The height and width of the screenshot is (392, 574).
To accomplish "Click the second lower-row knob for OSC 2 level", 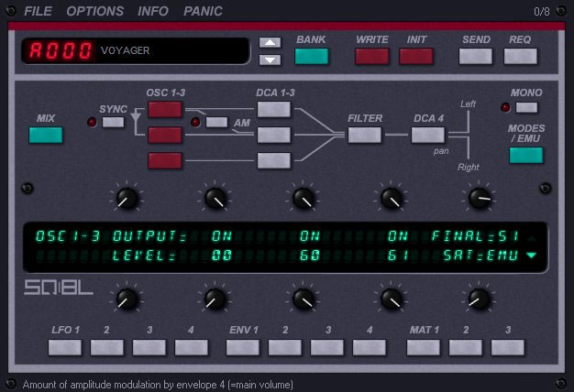I will click(215, 299).
